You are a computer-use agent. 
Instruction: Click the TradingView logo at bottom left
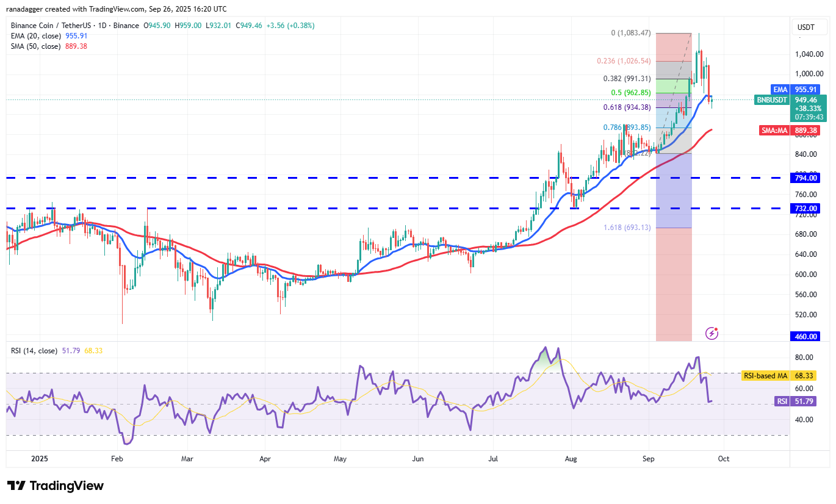click(x=56, y=486)
